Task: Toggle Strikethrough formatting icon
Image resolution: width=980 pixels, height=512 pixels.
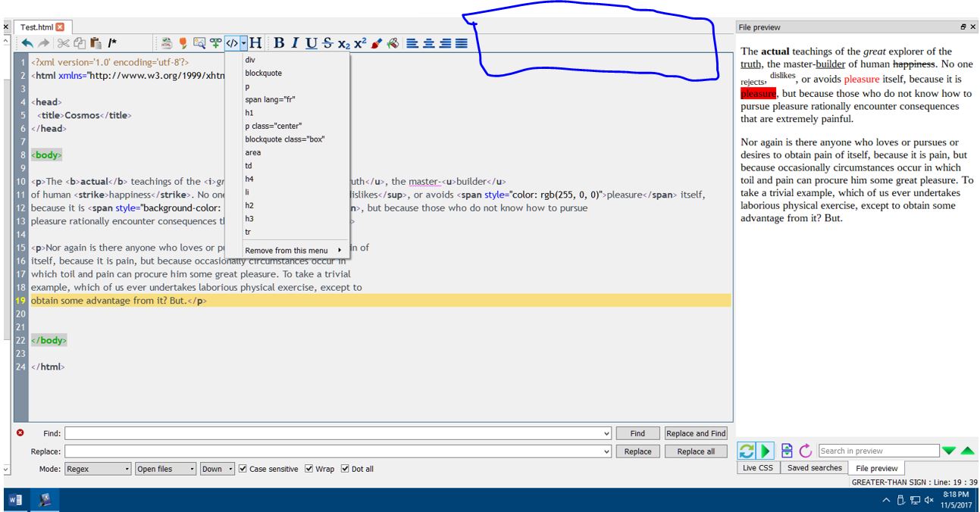Action: pyautogui.click(x=327, y=43)
